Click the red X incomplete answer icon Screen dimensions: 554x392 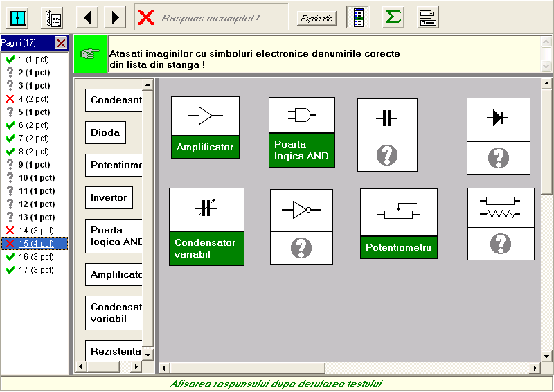coord(146,17)
